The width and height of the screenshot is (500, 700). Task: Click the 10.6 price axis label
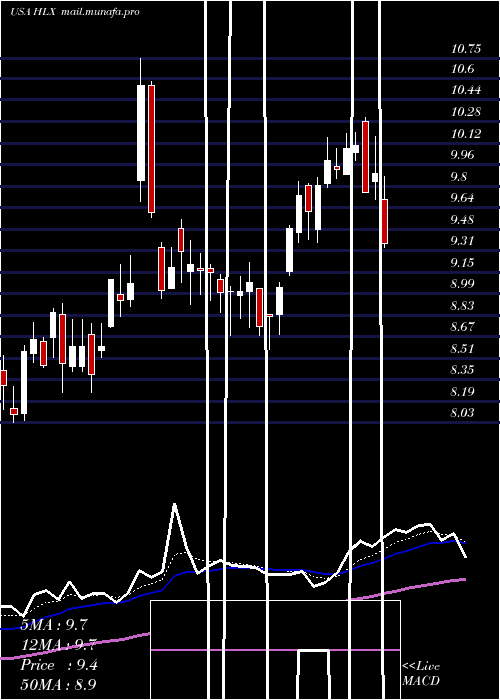(462, 69)
